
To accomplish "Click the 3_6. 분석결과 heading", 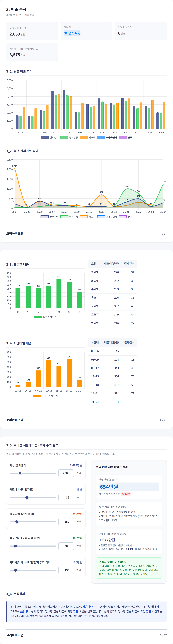I will [15, 594].
